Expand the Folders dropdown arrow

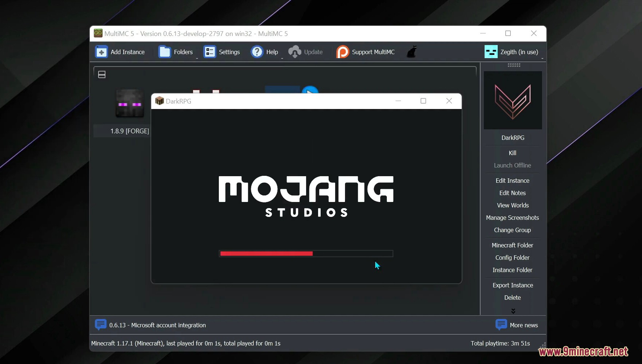(197, 58)
